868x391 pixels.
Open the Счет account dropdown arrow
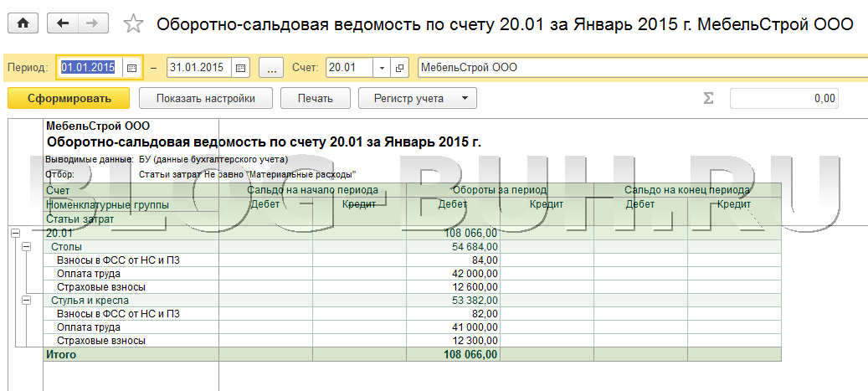click(383, 67)
